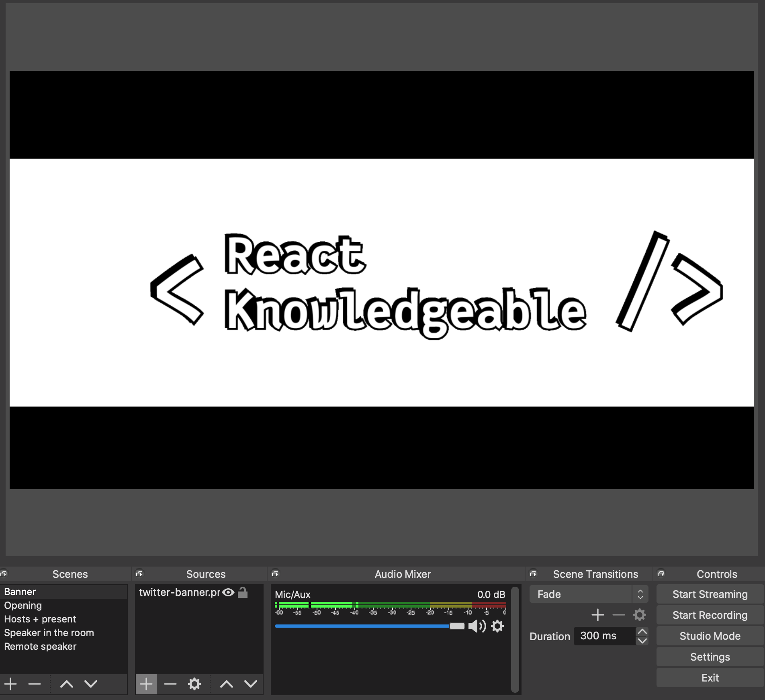This screenshot has height=700, width=765.
Task: Toggle lock on twitter-banner source
Action: click(243, 592)
